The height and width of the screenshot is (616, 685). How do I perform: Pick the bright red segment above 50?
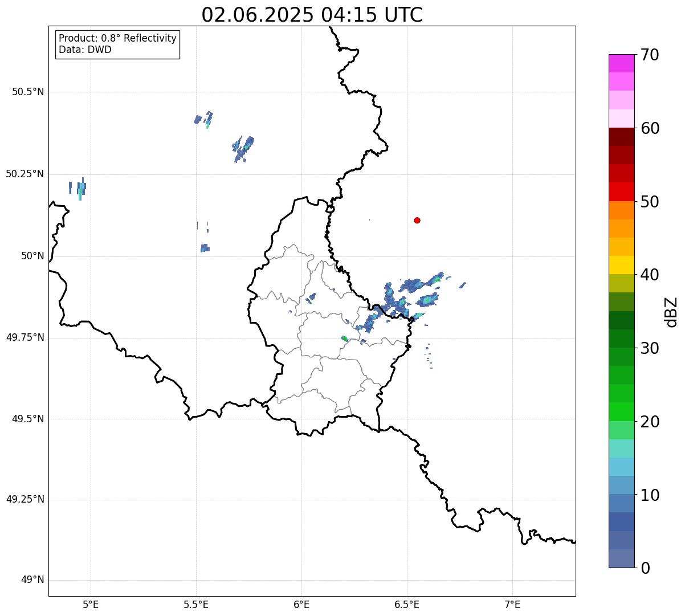coord(621,192)
